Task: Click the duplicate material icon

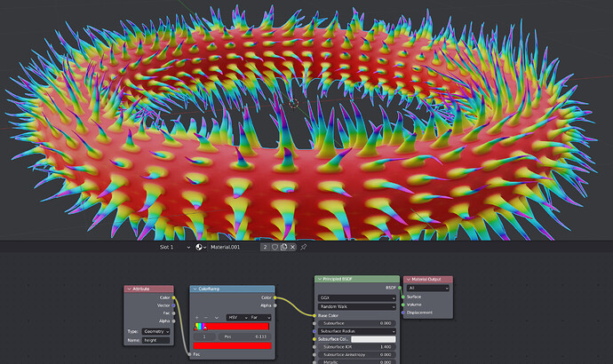Action: click(x=283, y=247)
